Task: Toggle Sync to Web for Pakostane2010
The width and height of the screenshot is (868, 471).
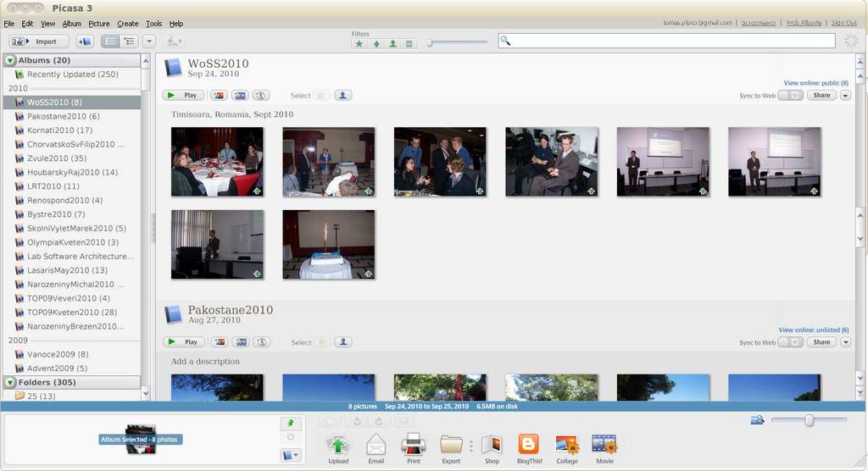Action: click(790, 342)
